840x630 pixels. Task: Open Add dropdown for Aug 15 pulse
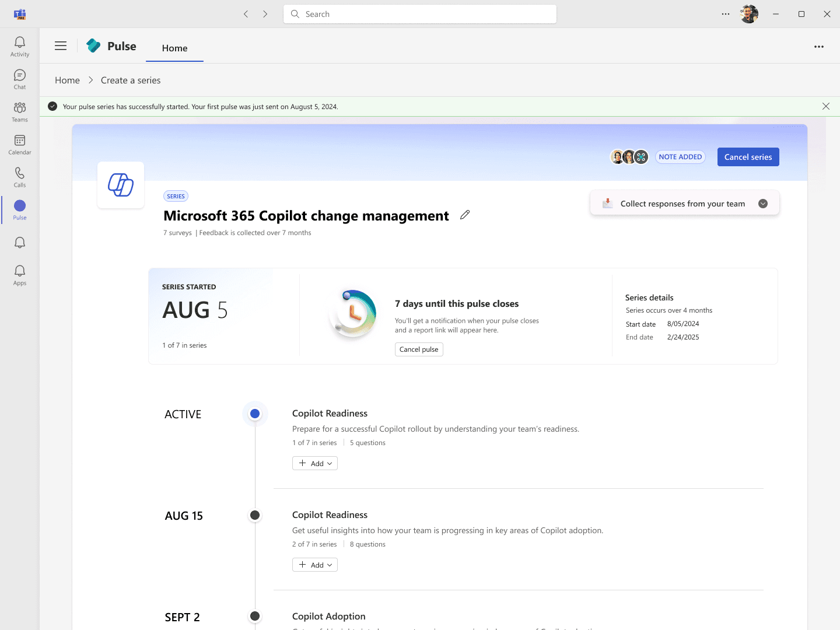pos(315,565)
